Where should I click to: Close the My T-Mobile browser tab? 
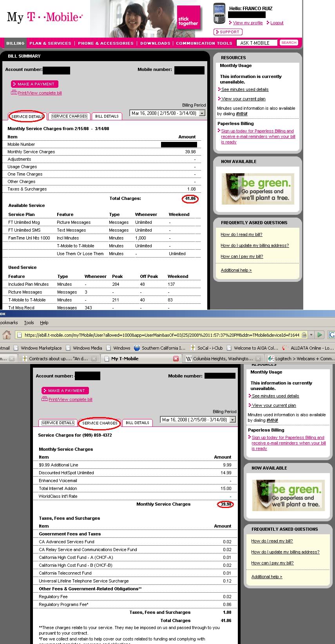176,359
